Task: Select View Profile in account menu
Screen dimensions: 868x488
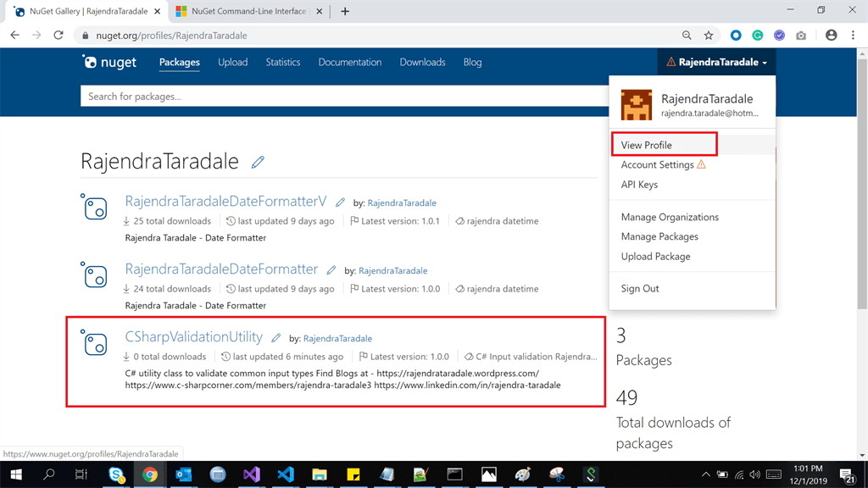Action: point(646,145)
